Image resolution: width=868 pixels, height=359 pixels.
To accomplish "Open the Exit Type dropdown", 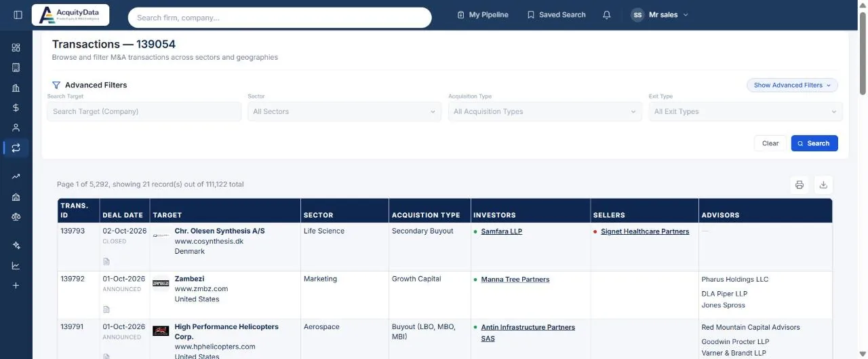I will click(x=746, y=112).
